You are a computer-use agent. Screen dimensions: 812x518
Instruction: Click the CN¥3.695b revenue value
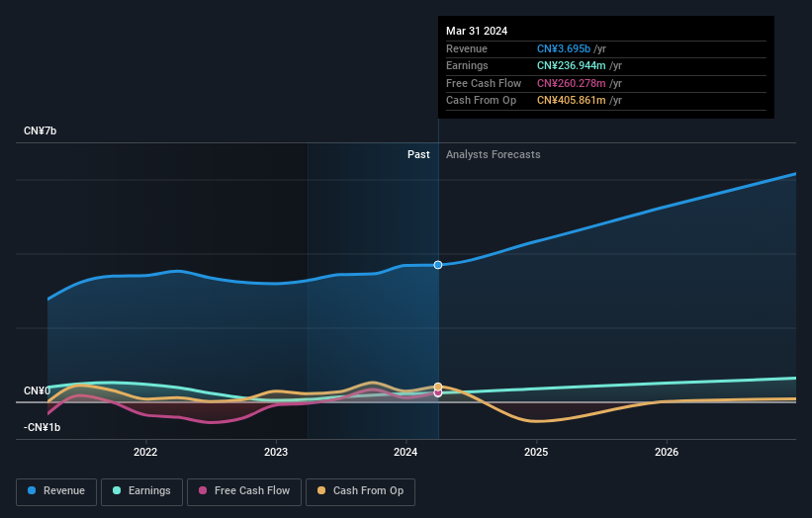point(564,48)
